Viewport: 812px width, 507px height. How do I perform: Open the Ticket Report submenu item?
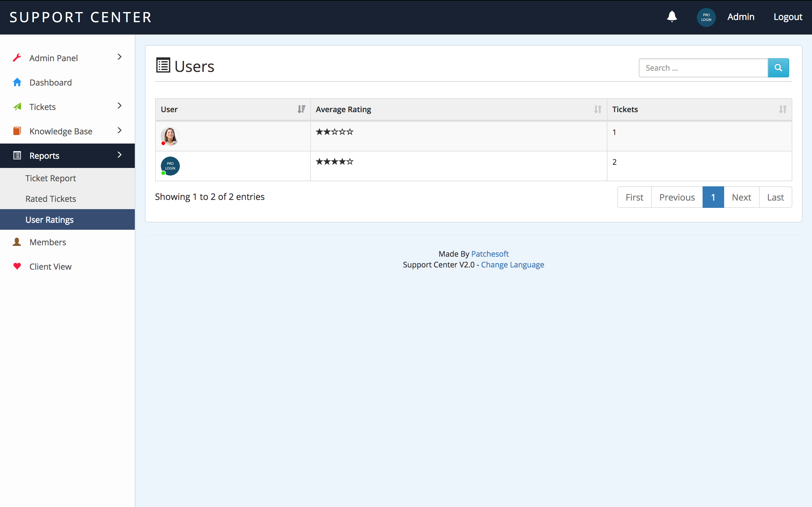(51, 178)
